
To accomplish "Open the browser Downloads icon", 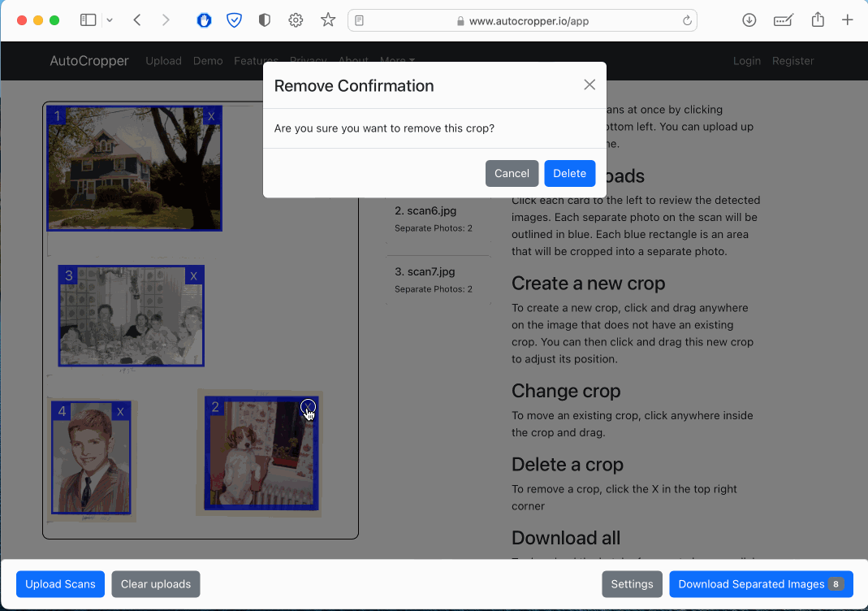I will 748,19.
